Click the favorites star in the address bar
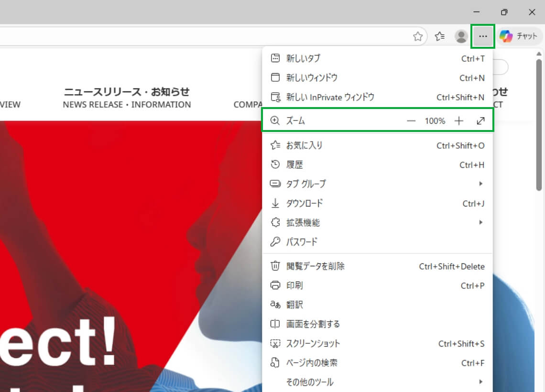Image resolution: width=545 pixels, height=392 pixels. pyautogui.click(x=418, y=36)
